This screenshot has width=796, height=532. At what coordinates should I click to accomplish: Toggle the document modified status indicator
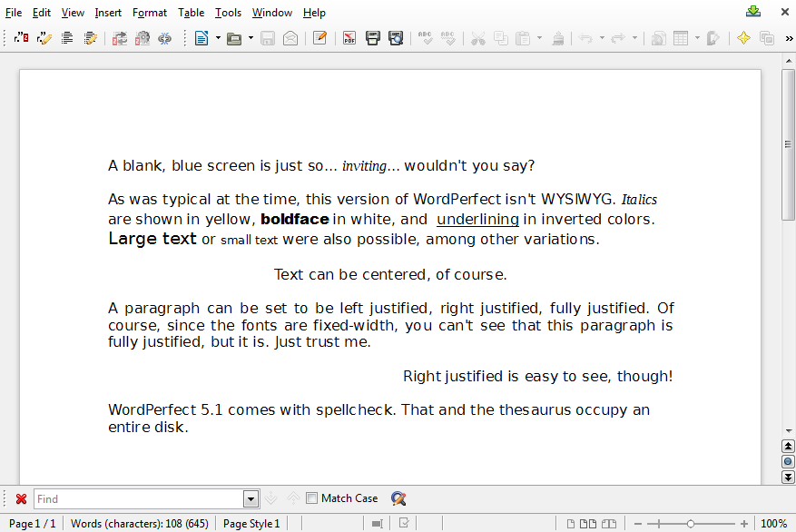click(x=404, y=523)
